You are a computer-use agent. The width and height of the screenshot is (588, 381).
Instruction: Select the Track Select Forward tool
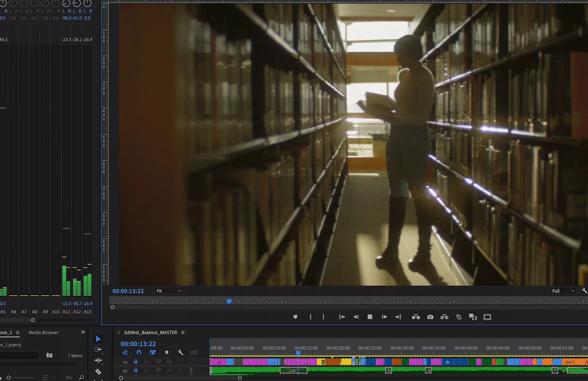click(x=98, y=350)
